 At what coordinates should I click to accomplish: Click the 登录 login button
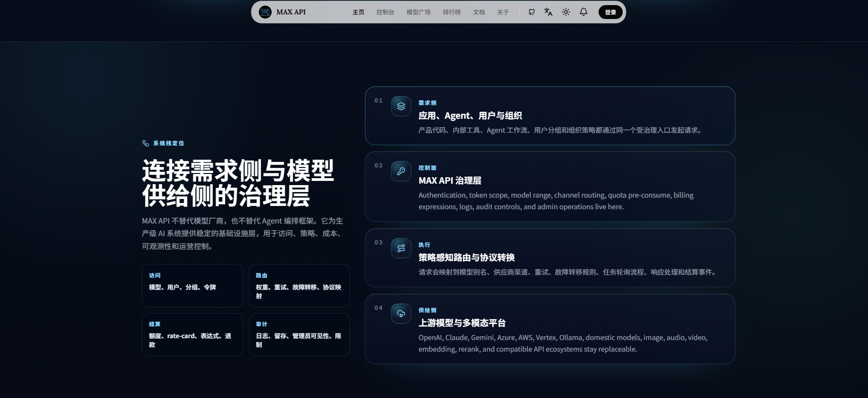point(610,12)
